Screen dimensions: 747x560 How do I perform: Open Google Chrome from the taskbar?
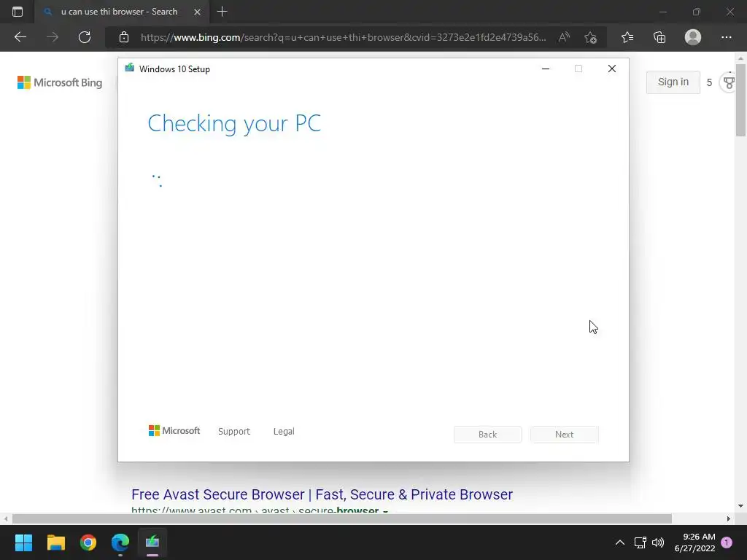pyautogui.click(x=88, y=542)
